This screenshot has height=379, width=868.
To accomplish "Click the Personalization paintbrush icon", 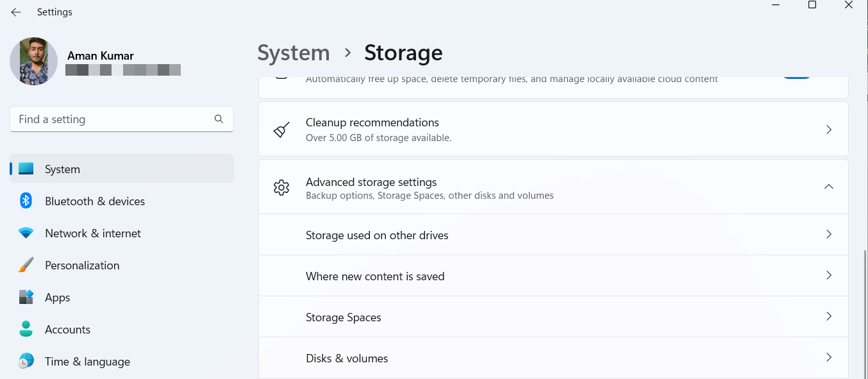I will [x=26, y=265].
